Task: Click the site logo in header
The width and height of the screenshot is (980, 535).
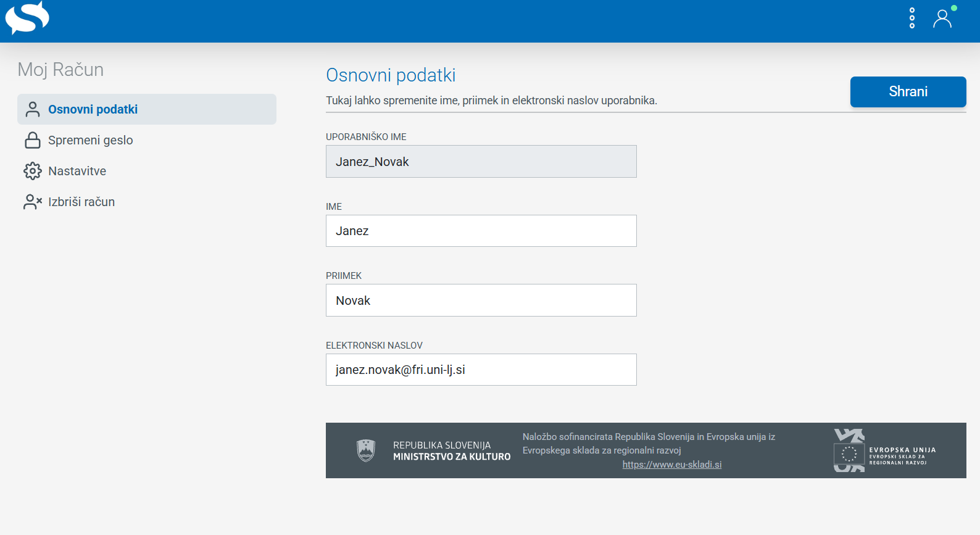Action: (27, 18)
